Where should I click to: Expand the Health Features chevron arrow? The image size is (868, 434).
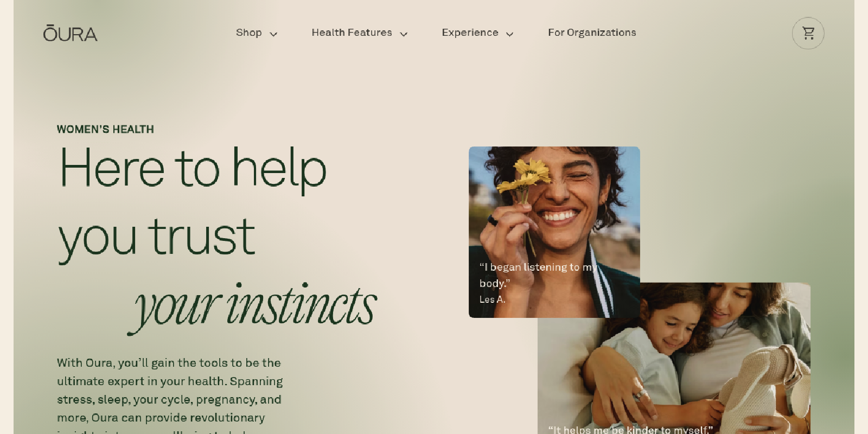tap(404, 34)
